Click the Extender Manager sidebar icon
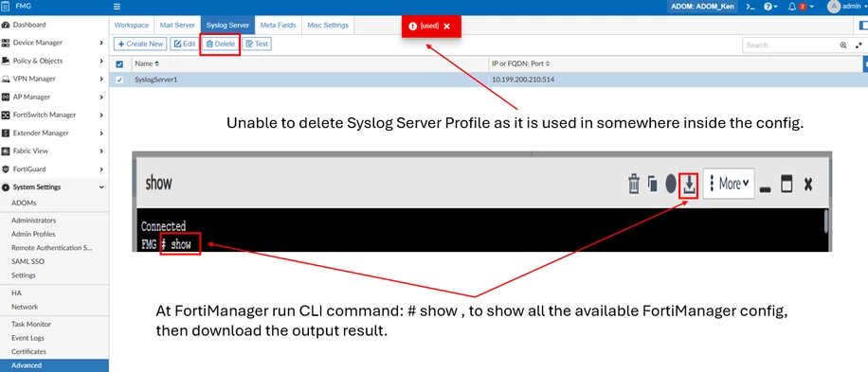868x372 pixels. click(6, 133)
